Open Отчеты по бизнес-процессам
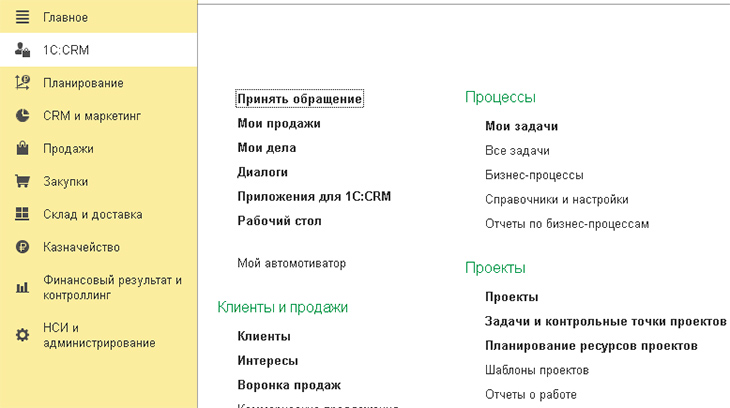Viewport: 730px width, 408px height. point(567,224)
